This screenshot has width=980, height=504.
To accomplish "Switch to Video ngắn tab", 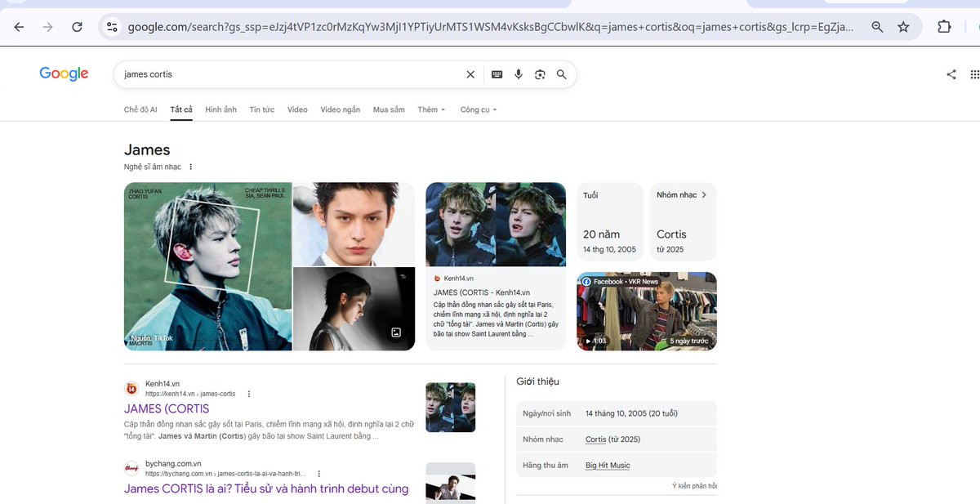I will point(340,109).
